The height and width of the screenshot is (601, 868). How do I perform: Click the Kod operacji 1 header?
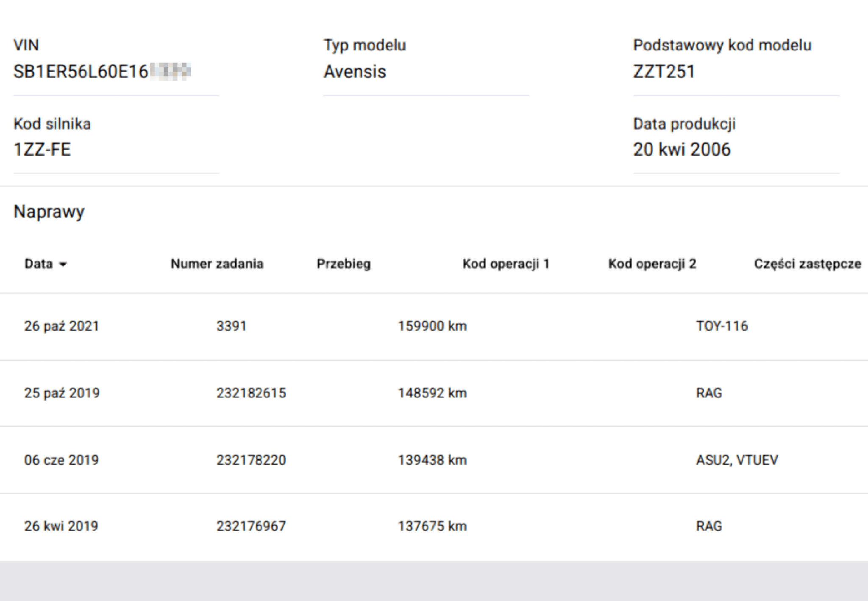coord(506,264)
